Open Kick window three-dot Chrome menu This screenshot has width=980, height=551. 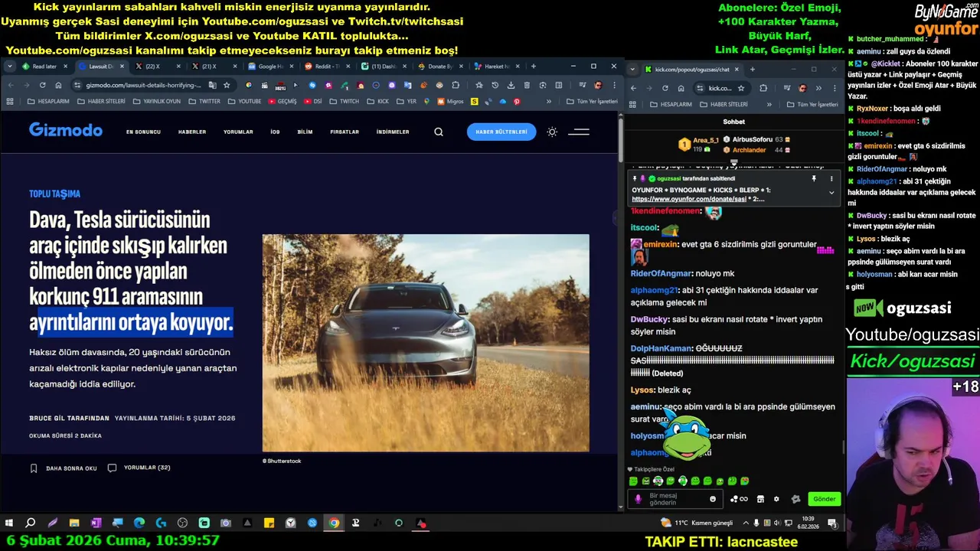[834, 88]
